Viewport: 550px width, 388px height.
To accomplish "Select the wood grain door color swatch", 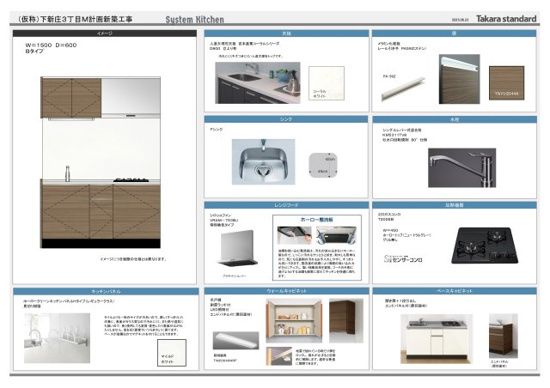I will tap(507, 83).
